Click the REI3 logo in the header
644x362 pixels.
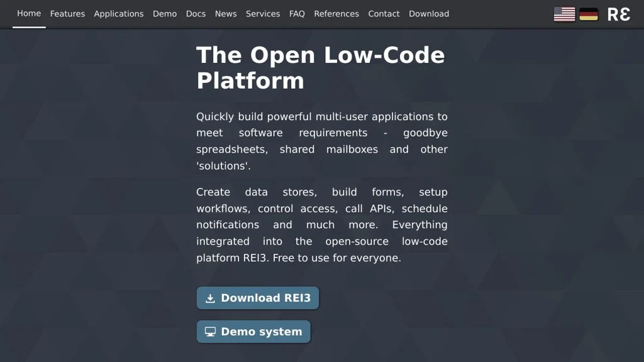point(619,14)
